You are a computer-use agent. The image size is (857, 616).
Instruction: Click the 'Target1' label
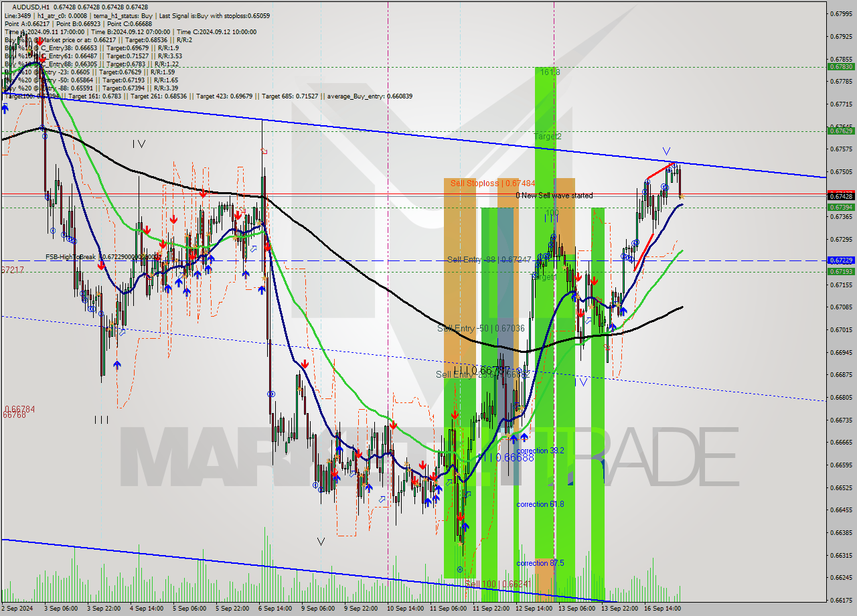coord(544,277)
